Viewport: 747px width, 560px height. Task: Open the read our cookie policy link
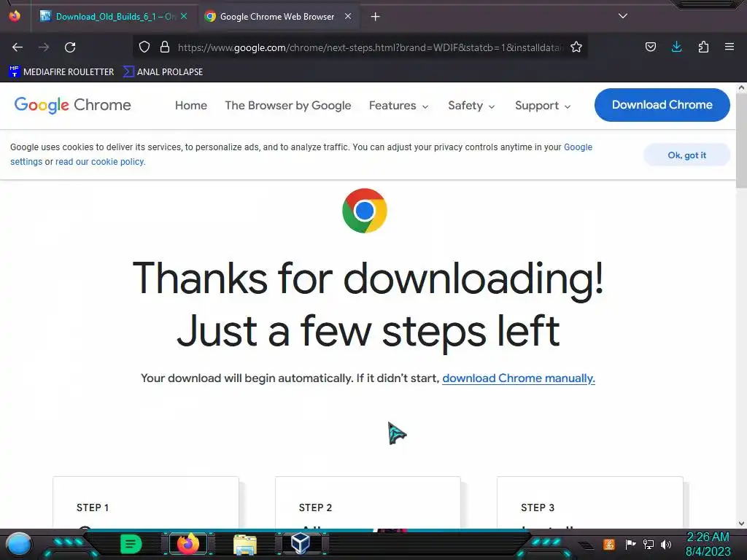pyautogui.click(x=99, y=162)
